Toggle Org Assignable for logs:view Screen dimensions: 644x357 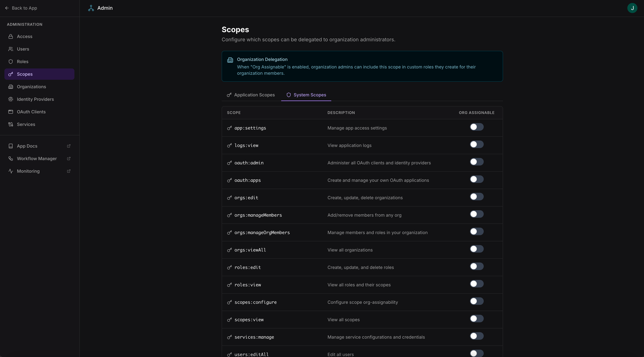[x=476, y=144]
